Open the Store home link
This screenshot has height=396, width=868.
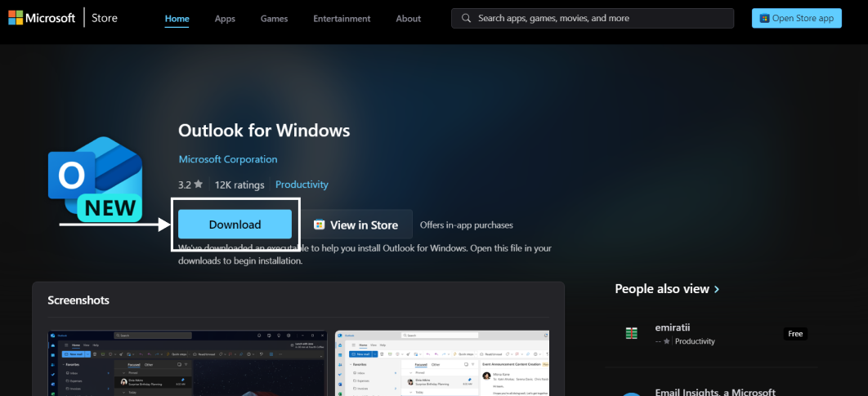[105, 18]
